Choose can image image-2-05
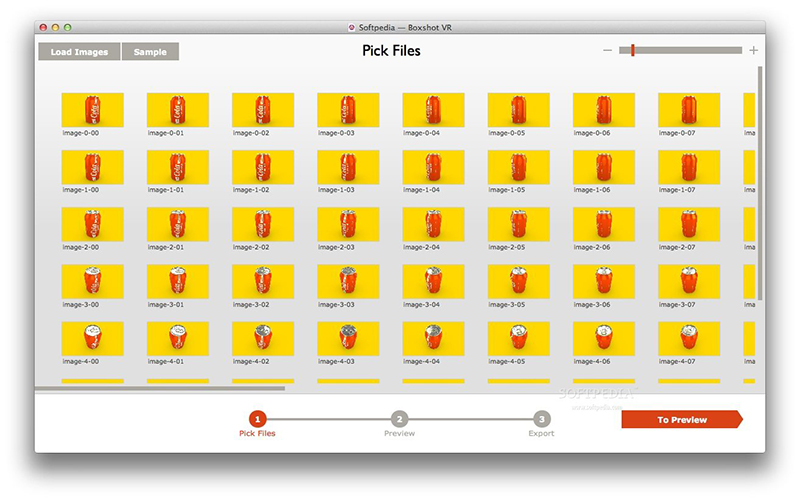This screenshot has width=800, height=500. click(518, 224)
